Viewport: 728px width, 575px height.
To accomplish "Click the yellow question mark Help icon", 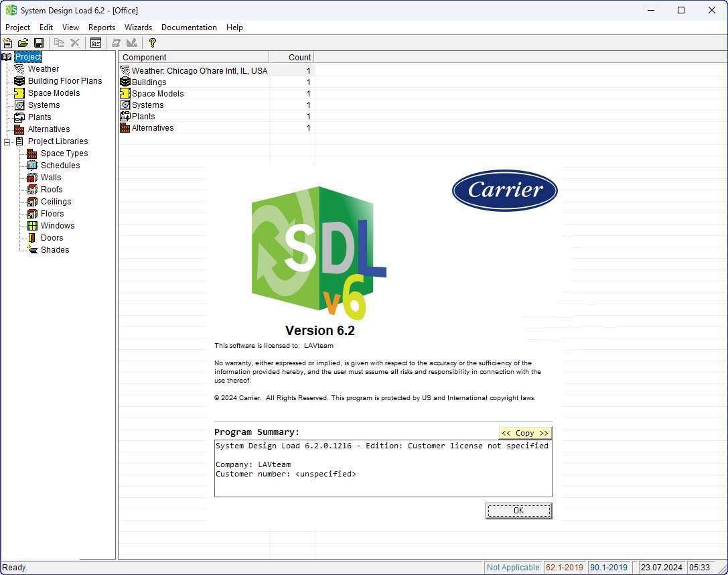I will click(x=153, y=43).
